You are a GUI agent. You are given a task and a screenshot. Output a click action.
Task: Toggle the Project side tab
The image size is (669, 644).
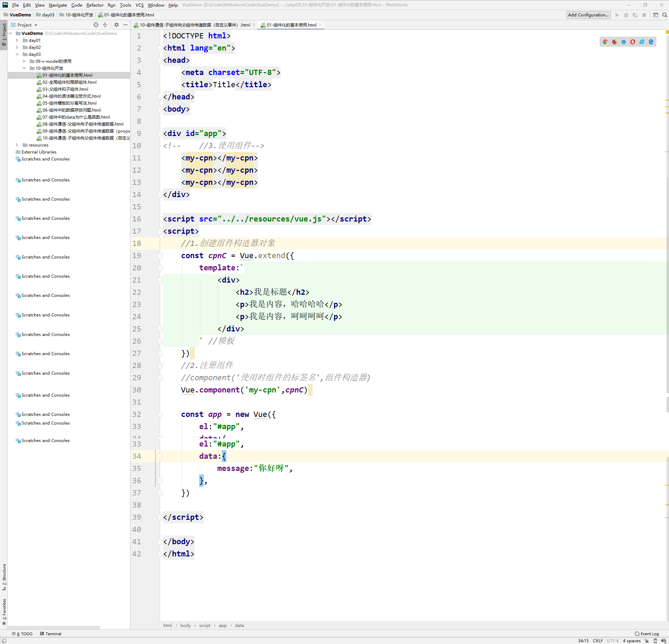[4, 35]
